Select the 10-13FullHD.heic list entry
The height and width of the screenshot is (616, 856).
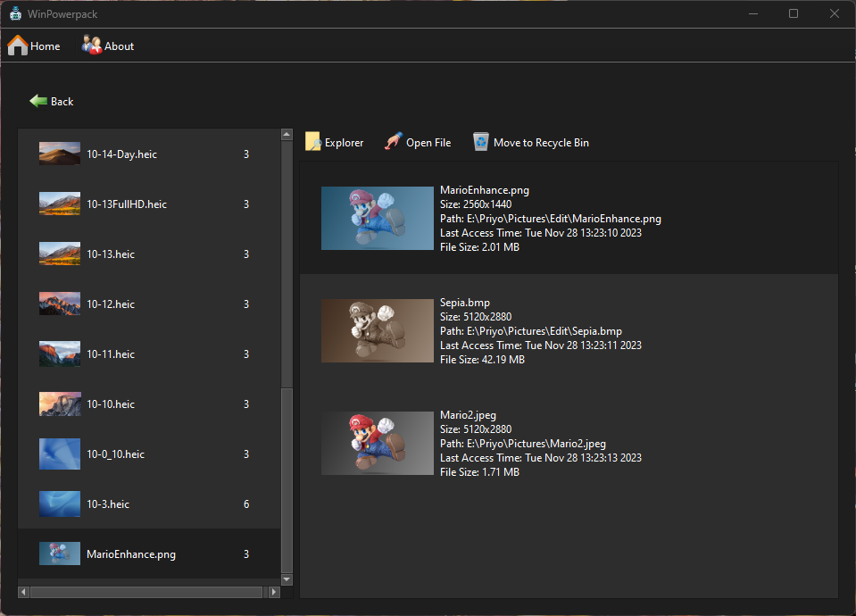coord(127,204)
